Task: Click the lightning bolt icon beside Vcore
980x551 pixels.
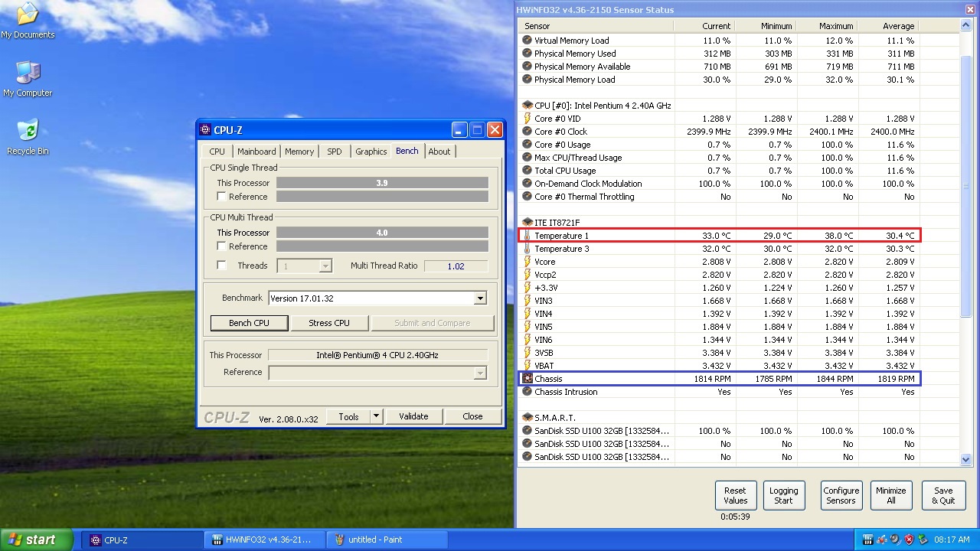Action: click(527, 262)
